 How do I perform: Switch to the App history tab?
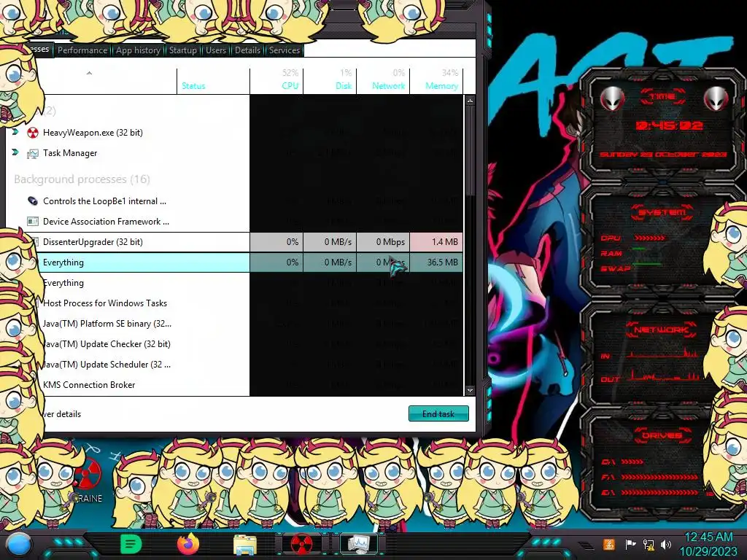pos(138,50)
